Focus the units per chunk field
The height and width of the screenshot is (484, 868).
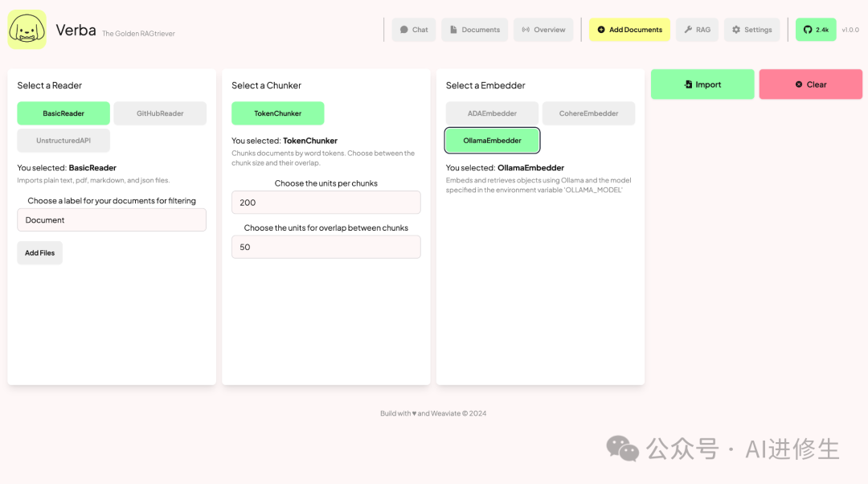click(x=325, y=203)
